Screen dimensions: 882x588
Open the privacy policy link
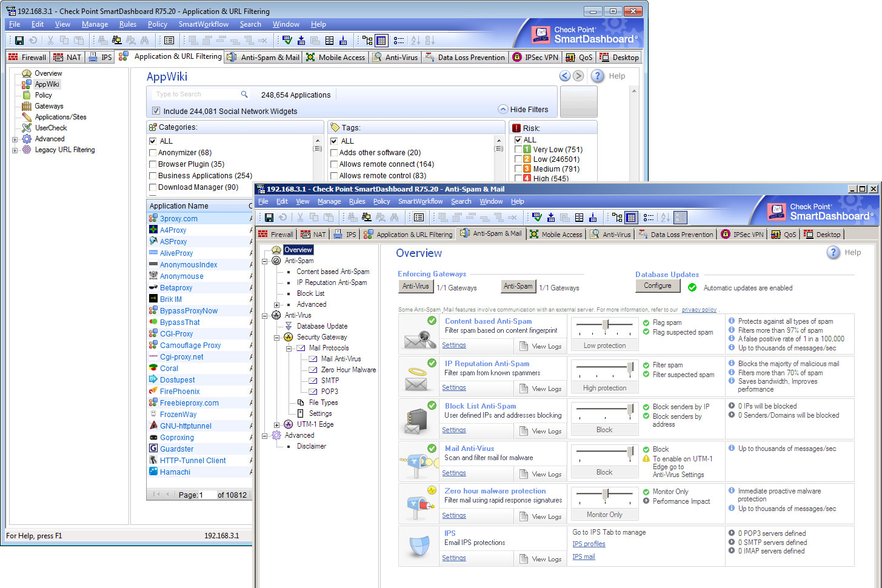(x=698, y=310)
